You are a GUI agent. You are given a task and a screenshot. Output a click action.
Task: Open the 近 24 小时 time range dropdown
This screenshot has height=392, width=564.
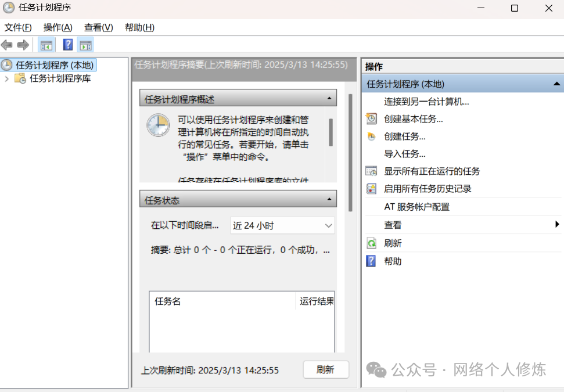point(282,225)
